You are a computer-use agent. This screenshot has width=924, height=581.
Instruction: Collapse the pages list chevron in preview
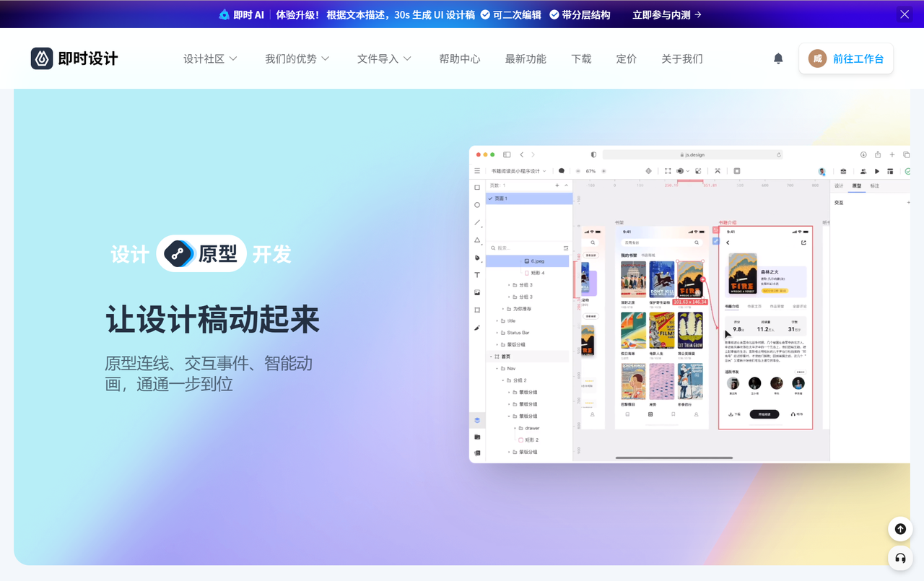(567, 185)
